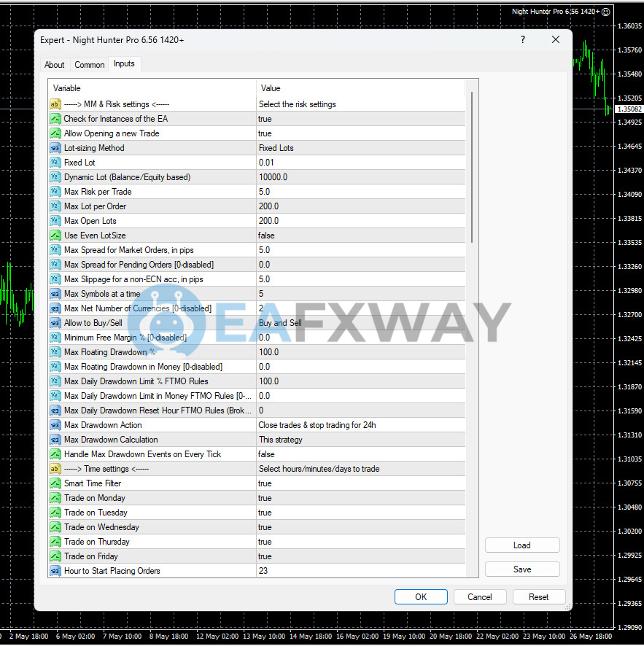Toggle the Check for Instances of the EA value

(x=360, y=119)
